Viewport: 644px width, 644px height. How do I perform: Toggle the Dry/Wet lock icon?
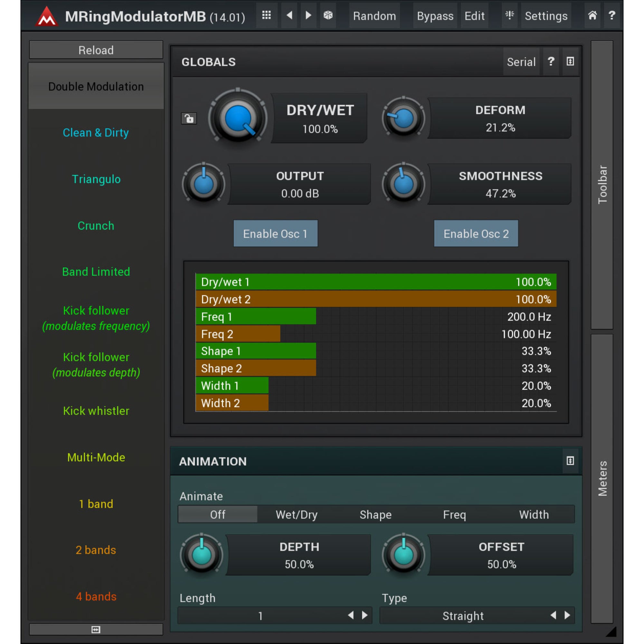click(189, 118)
